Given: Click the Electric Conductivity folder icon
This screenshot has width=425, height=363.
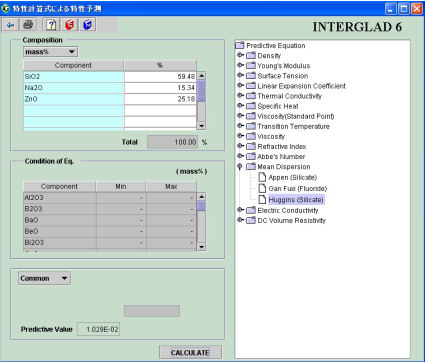Looking at the screenshot, I should (251, 210).
